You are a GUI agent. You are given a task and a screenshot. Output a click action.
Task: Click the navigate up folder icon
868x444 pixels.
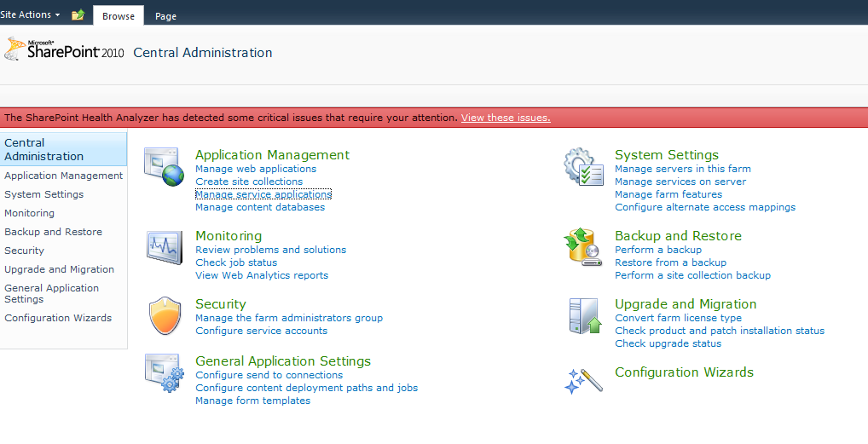(78, 14)
